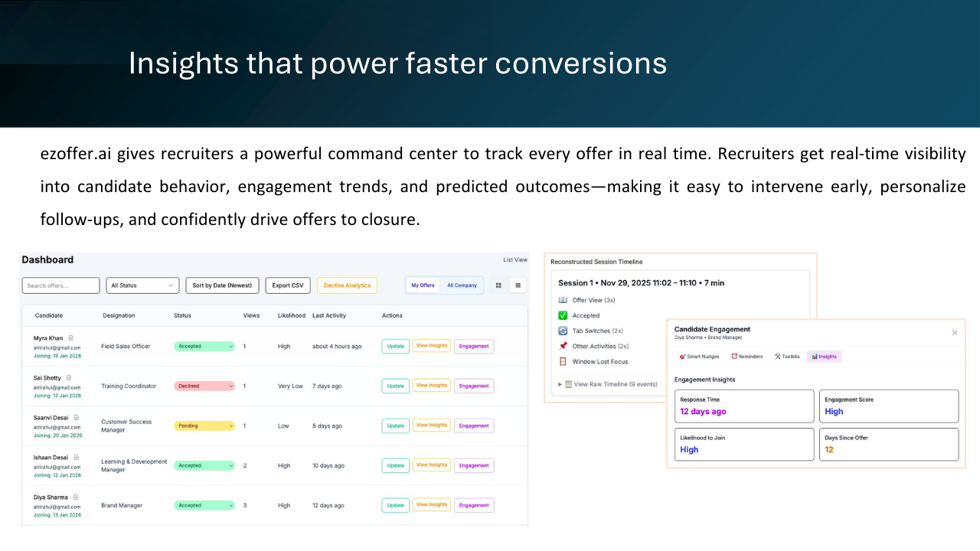
Task: Toggle the Accepted status pill for Myra Khan
Action: (x=204, y=346)
